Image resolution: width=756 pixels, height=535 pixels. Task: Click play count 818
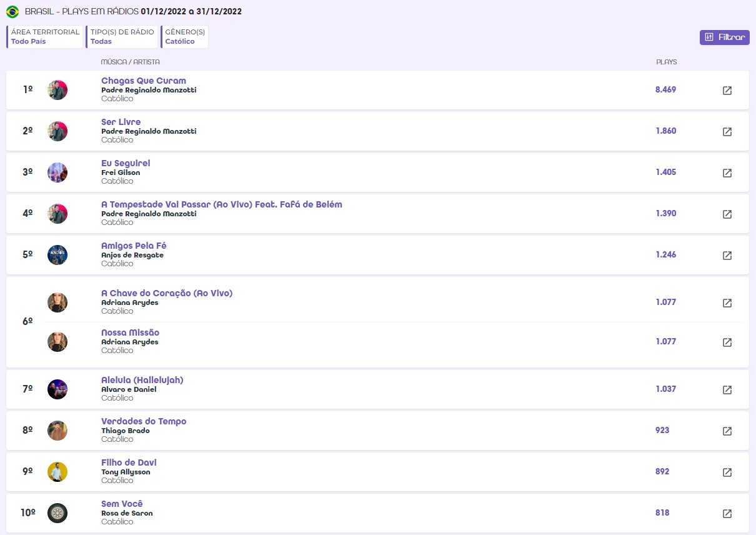click(662, 512)
